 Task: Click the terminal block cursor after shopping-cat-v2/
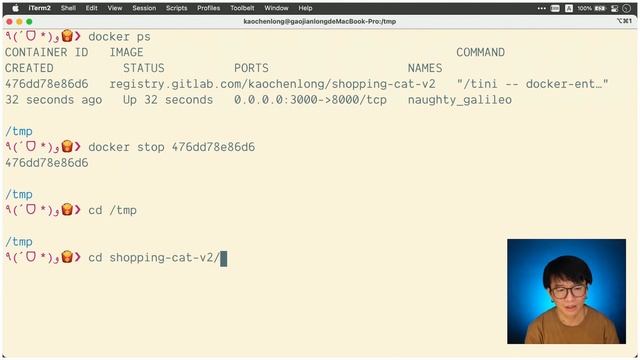pos(224,259)
